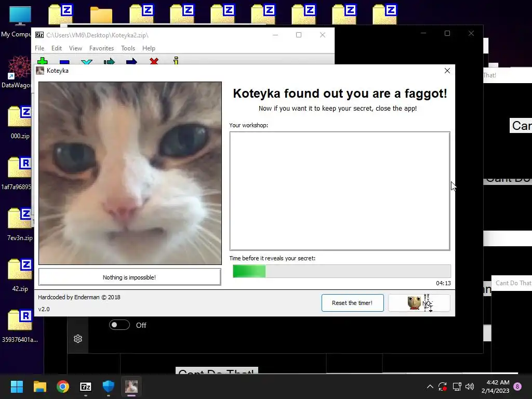This screenshot has width=532, height=399.
Task: Open the Favorites menu in 7-Zip
Action: point(101,48)
